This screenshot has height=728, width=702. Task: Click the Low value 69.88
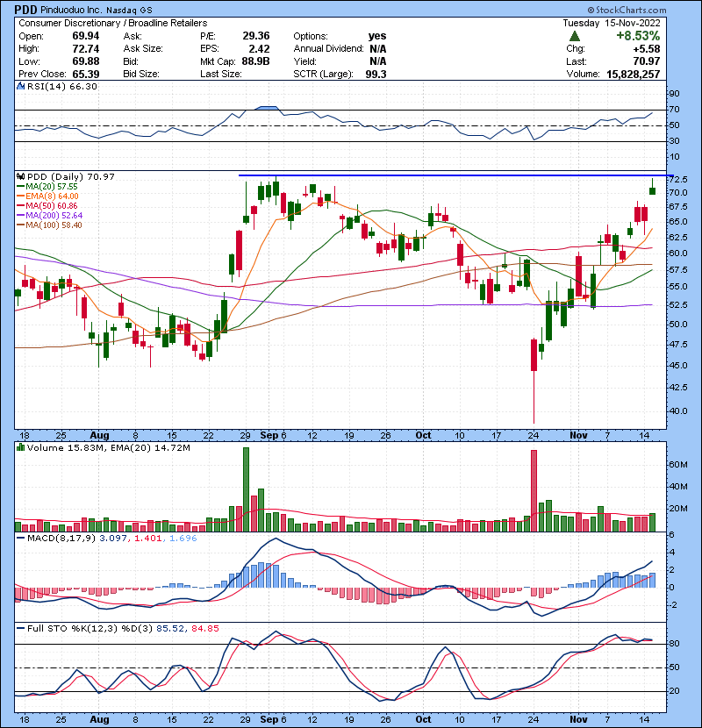pyautogui.click(x=86, y=61)
